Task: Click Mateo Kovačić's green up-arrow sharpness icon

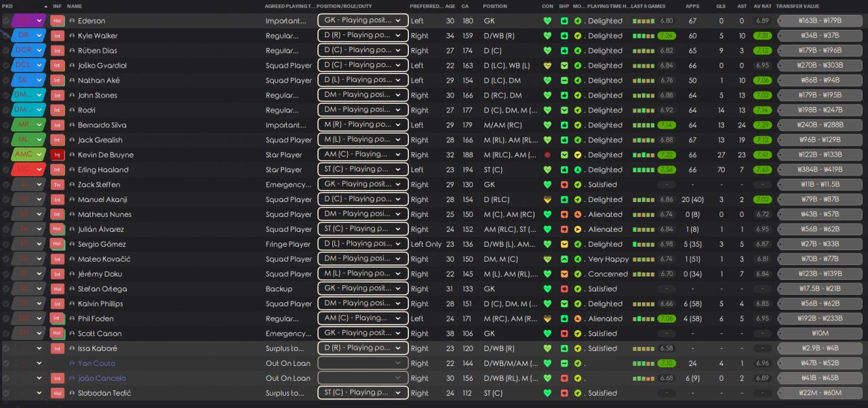Action: click(x=564, y=260)
